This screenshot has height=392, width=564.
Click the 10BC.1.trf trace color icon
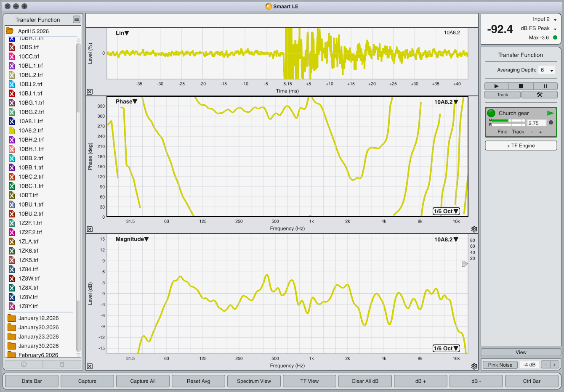coord(12,186)
